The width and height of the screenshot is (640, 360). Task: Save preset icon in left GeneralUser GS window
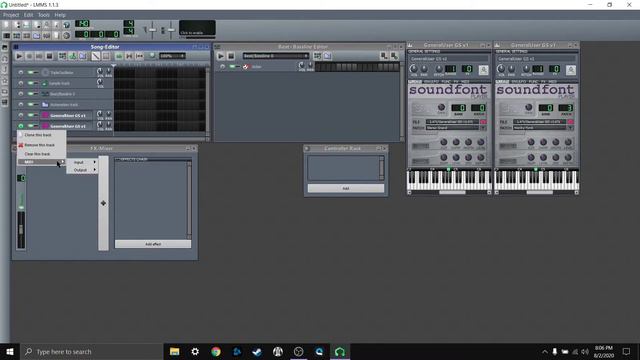(483, 70)
